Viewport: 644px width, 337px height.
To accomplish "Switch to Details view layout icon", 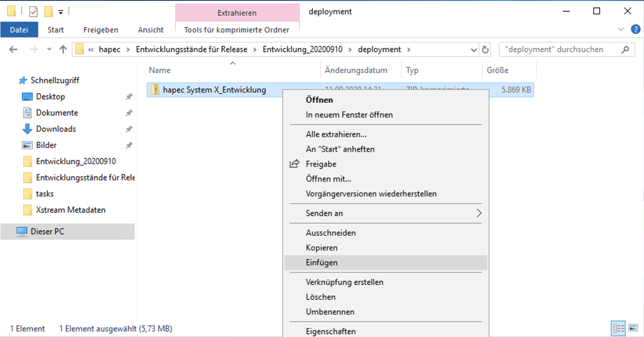I will [618, 328].
